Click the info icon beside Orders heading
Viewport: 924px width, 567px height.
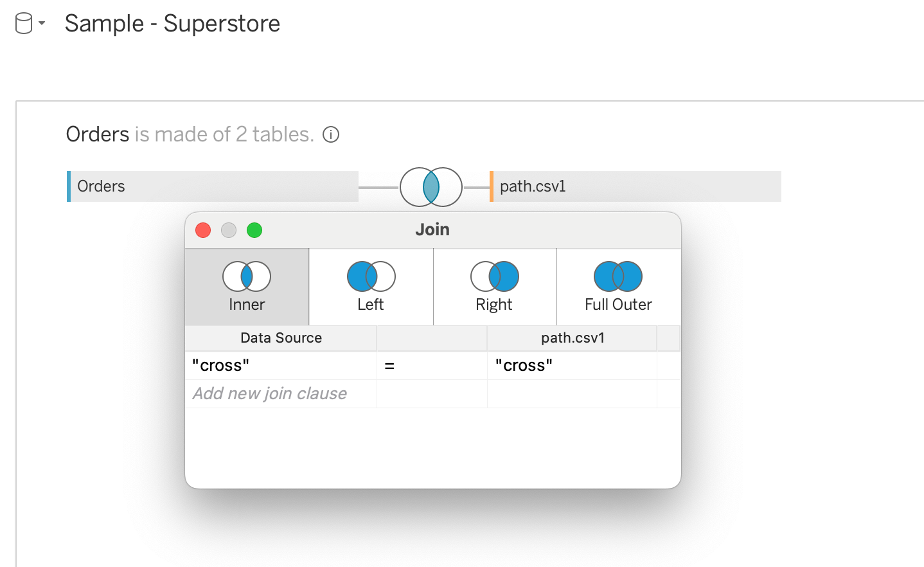[x=331, y=134]
